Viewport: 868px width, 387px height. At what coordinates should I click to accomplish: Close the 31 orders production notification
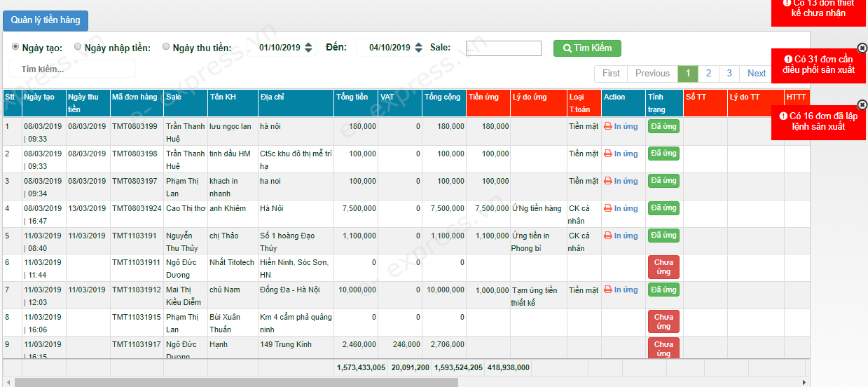click(862, 48)
